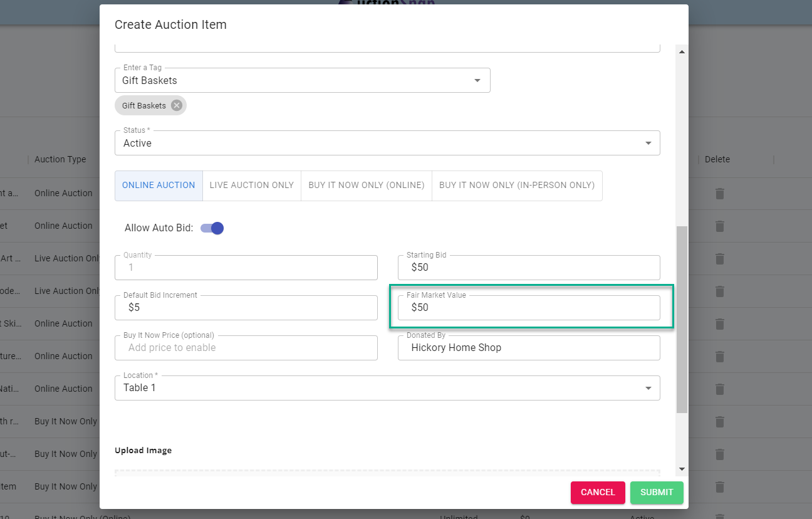Select BUY IT NOW ONLY (IN-PERSON ONLY)

point(517,186)
